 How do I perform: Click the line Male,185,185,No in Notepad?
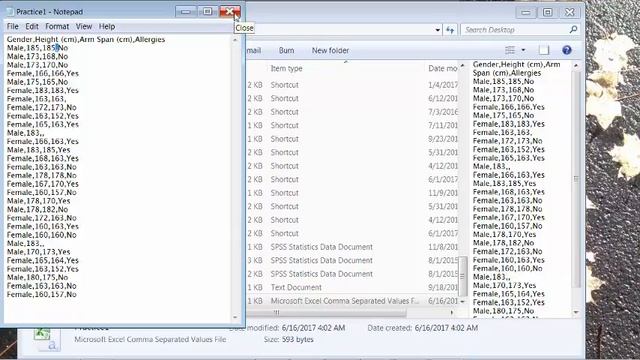37,48
